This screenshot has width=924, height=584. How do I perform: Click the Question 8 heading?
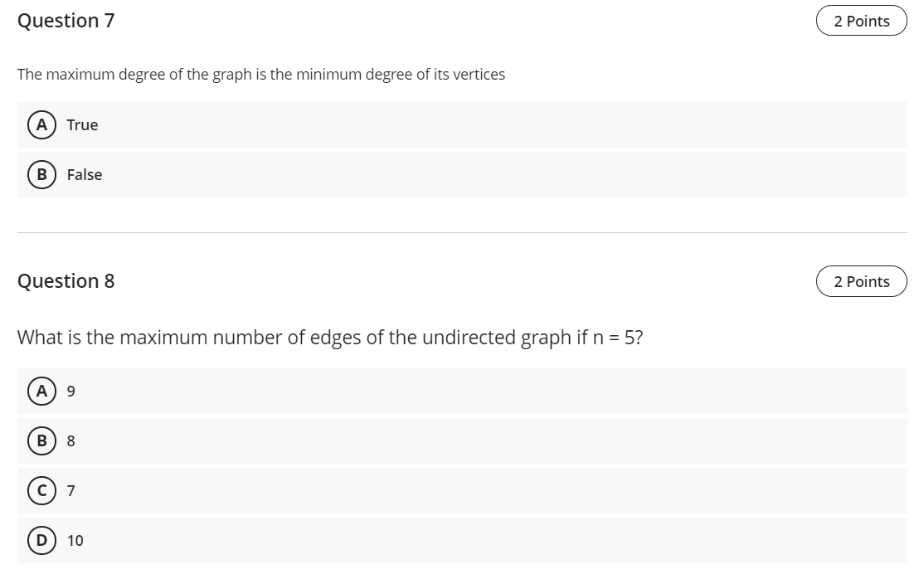[x=66, y=280]
